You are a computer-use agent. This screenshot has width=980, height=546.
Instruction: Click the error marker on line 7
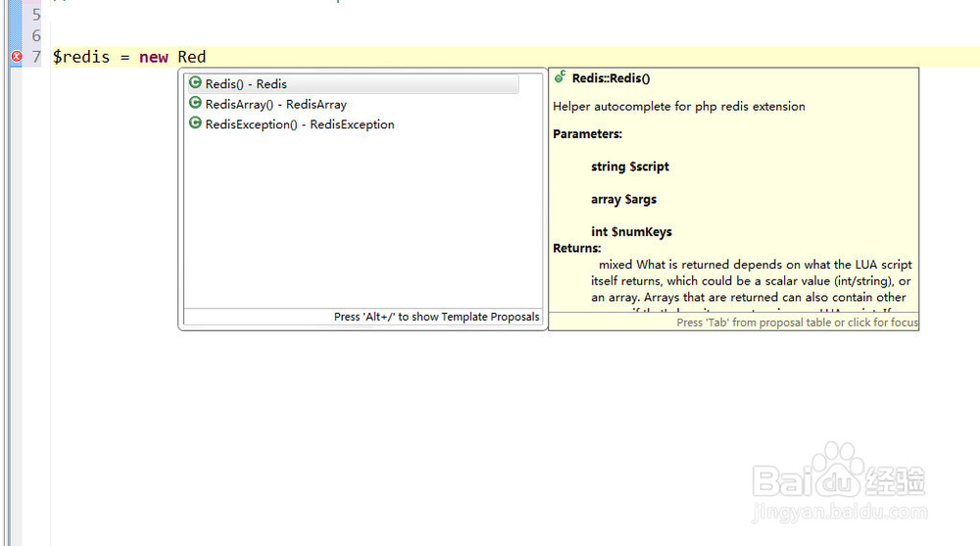tap(17, 56)
